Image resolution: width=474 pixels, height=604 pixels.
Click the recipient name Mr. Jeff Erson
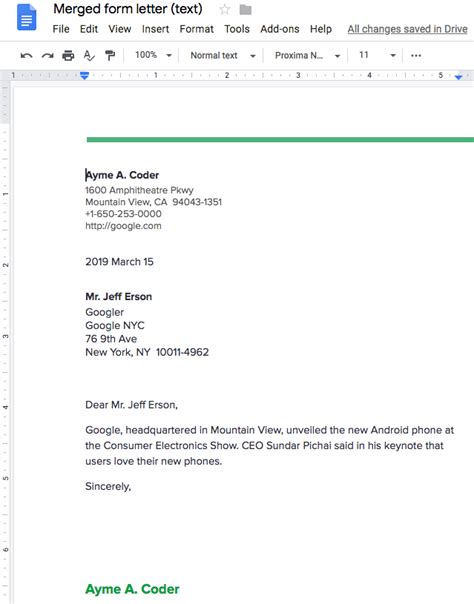tap(119, 297)
